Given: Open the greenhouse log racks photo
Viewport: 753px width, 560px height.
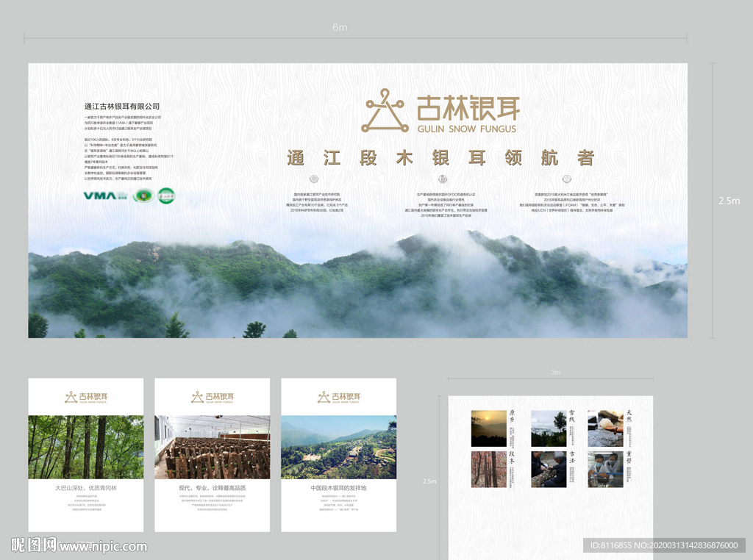Looking at the screenshot, I should coord(213,448).
